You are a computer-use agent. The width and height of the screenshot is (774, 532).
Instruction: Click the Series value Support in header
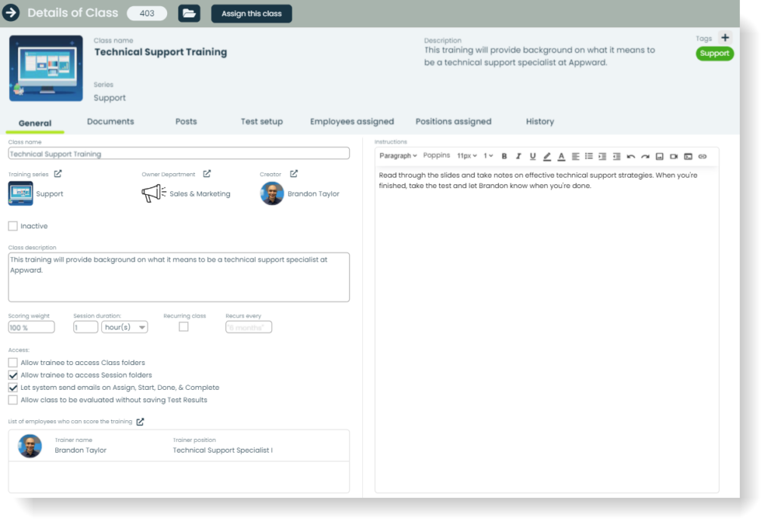[x=110, y=97]
